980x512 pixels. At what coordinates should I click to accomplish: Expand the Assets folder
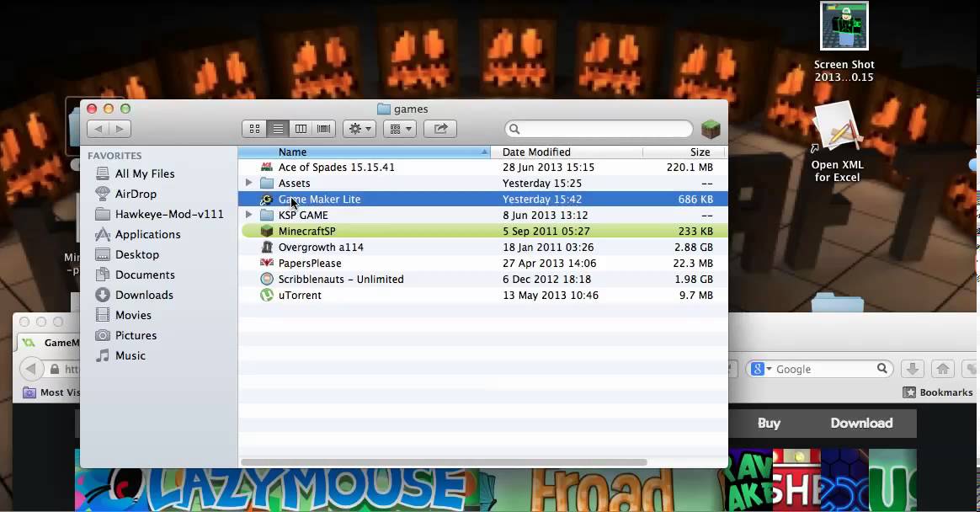coord(248,184)
